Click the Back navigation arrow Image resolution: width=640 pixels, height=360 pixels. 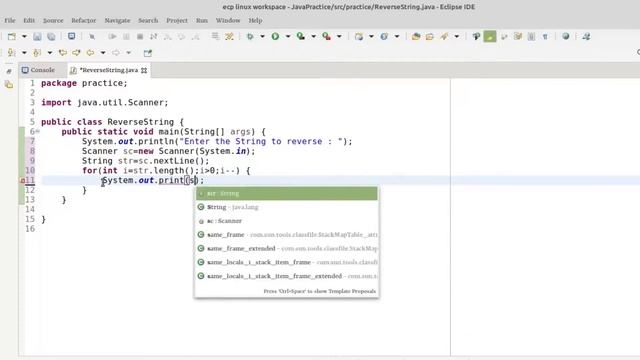pyautogui.click(x=90, y=53)
